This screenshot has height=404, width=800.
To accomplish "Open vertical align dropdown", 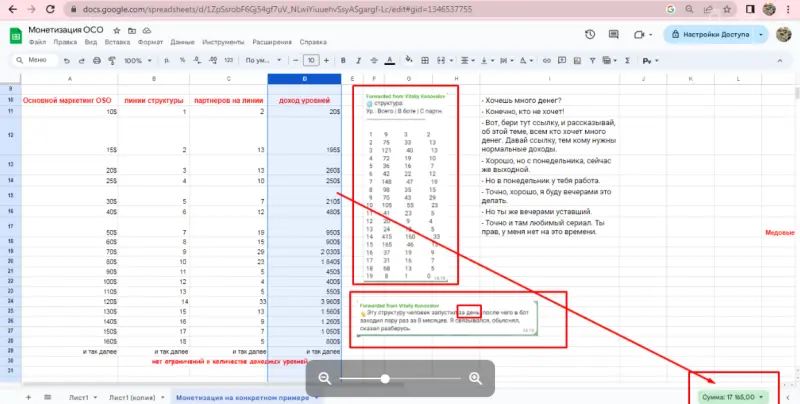I will pyautogui.click(x=486, y=60).
